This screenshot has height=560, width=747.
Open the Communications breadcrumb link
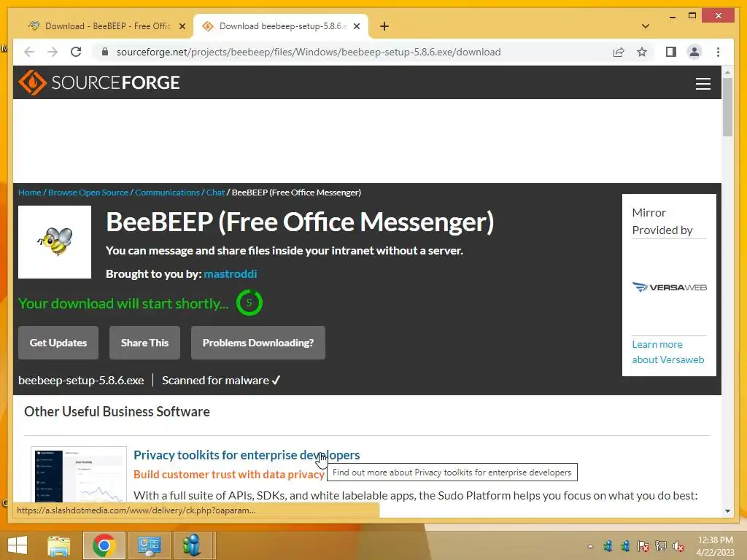tap(167, 192)
